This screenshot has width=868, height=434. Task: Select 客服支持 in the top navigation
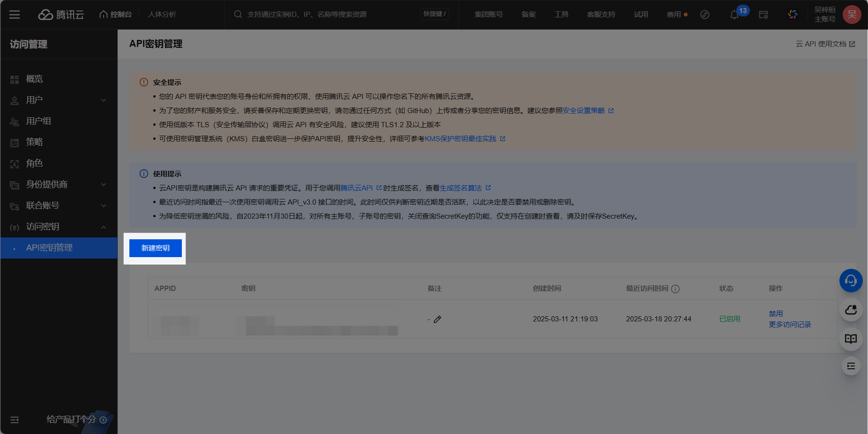click(x=601, y=15)
